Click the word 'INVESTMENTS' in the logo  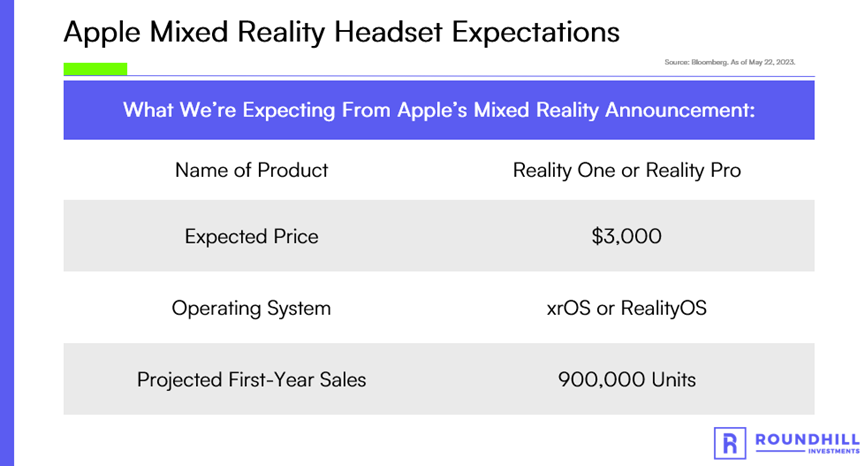[834, 452]
